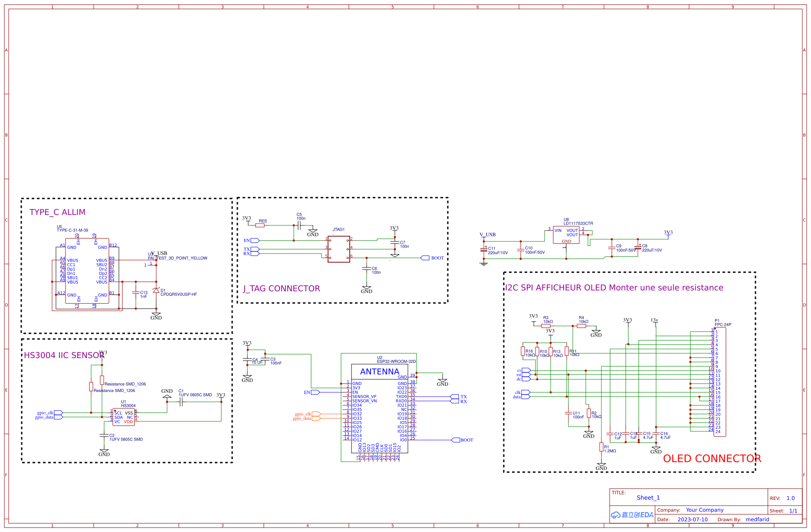Screen dimensions: 811x532
Task: Select the TYPE_C ALLIM section title
Action: point(57,212)
